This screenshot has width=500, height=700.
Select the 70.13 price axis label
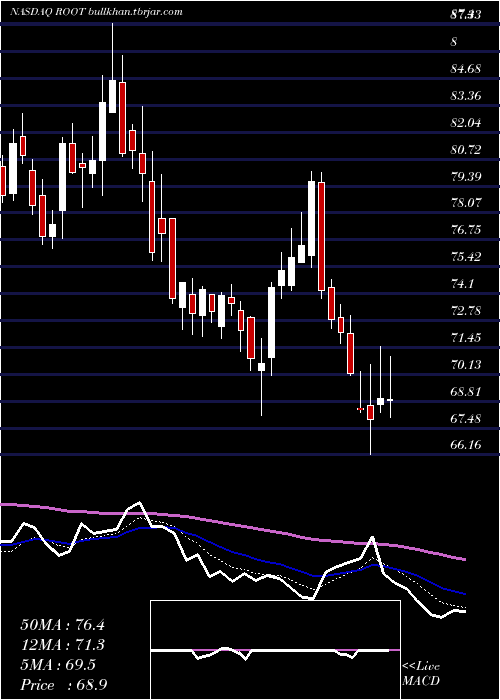tap(465, 365)
